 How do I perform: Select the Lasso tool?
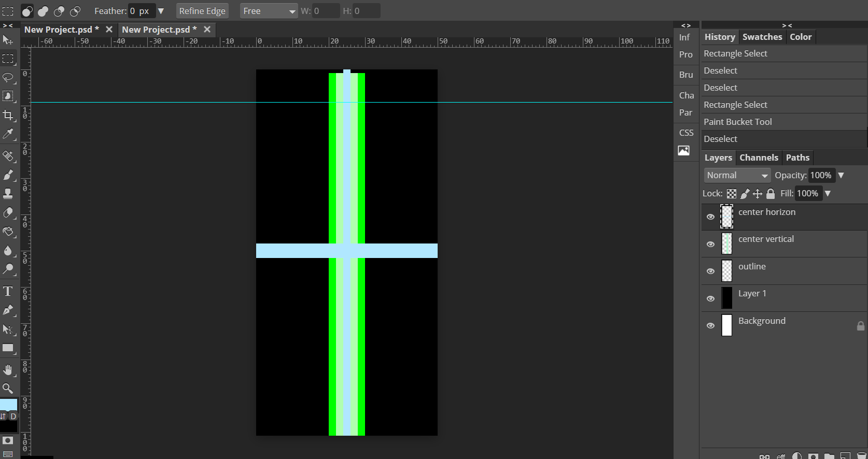(8, 78)
